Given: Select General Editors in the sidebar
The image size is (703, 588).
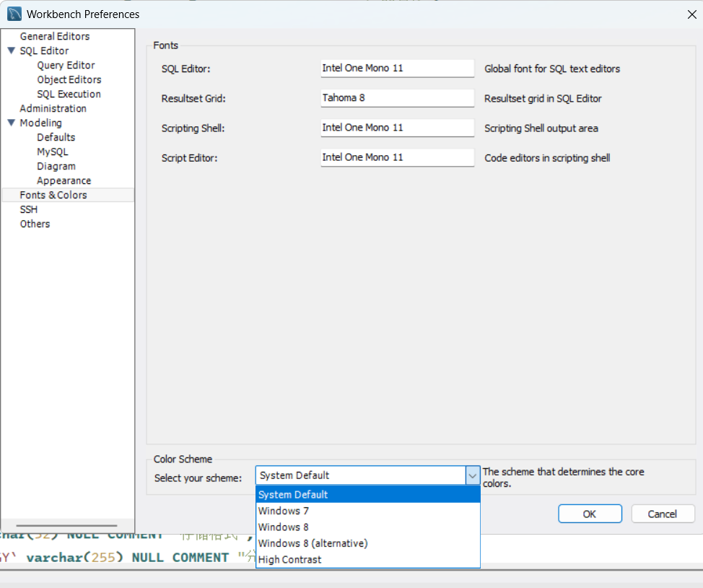Looking at the screenshot, I should (x=55, y=36).
